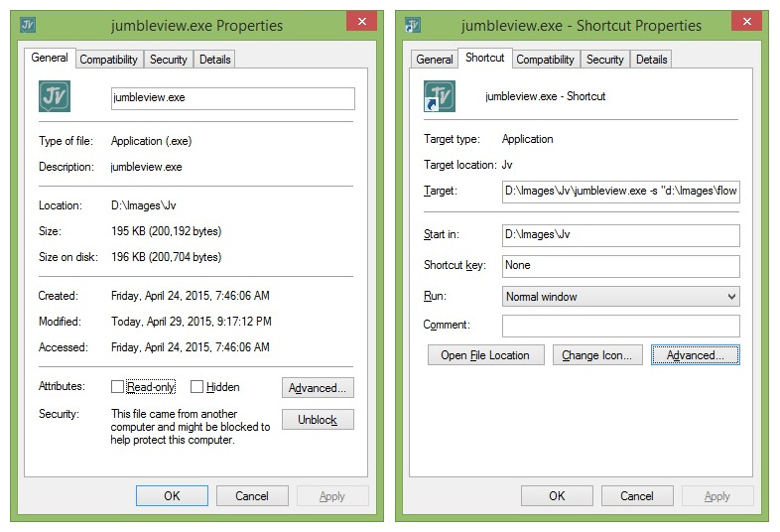Click the large jumbleview file icon in Properties window
780x532 pixels.
(55, 96)
